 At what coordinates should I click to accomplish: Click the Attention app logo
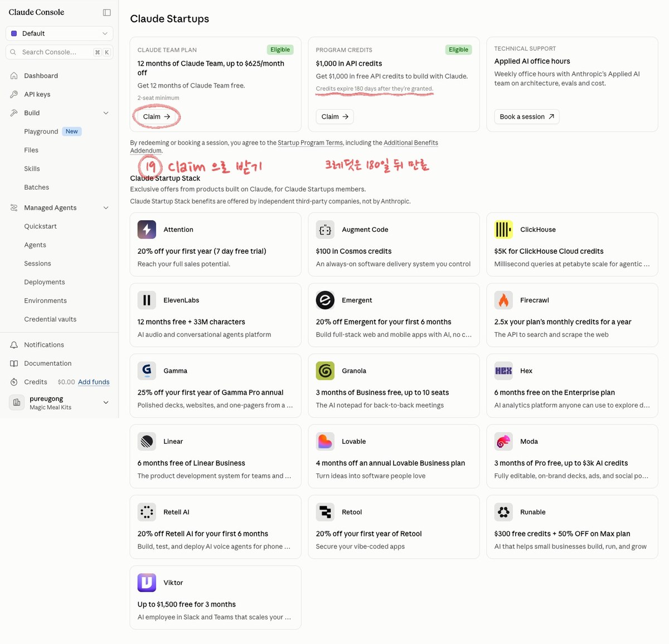[147, 229]
